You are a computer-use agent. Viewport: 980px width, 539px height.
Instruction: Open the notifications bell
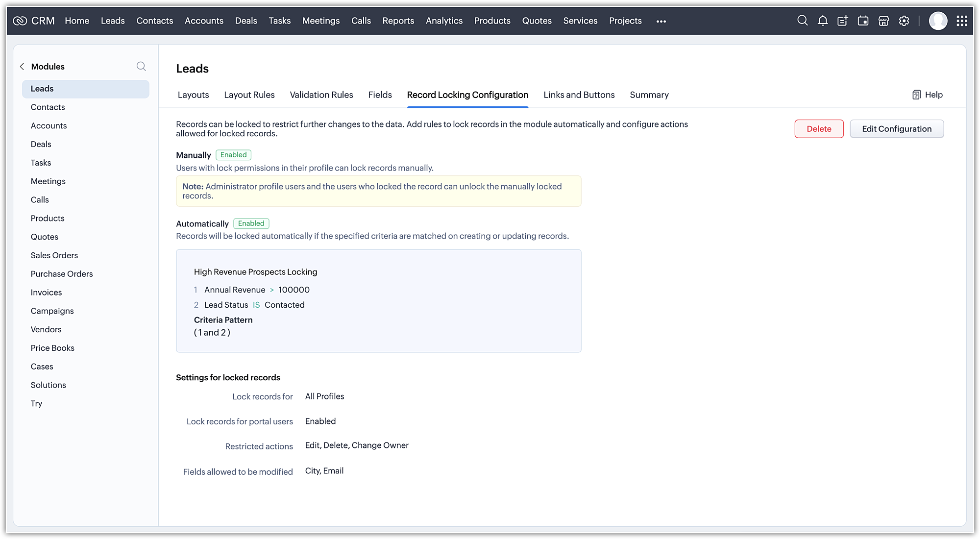coord(823,21)
